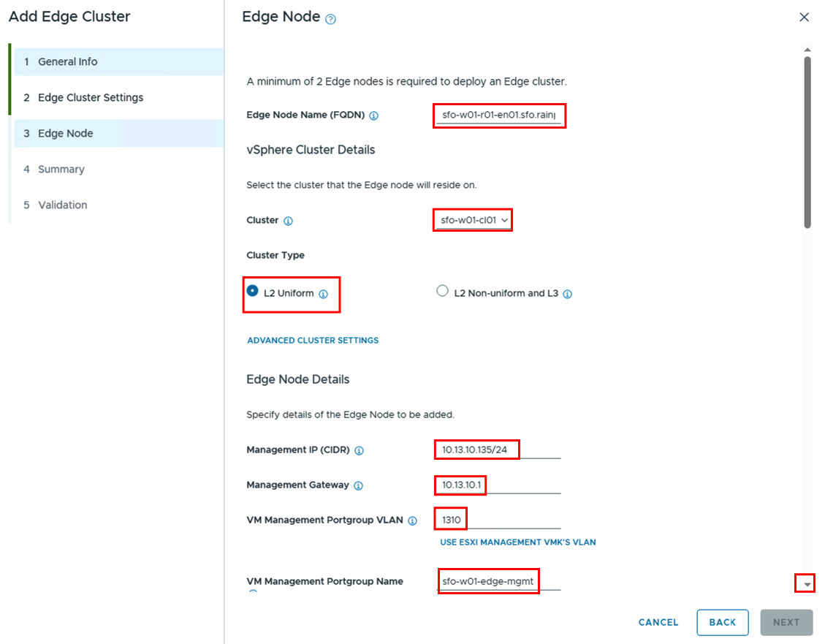Viewport: 825px width, 644px height.
Task: Click info icon next to Management IP (CIDR)
Action: [359, 450]
